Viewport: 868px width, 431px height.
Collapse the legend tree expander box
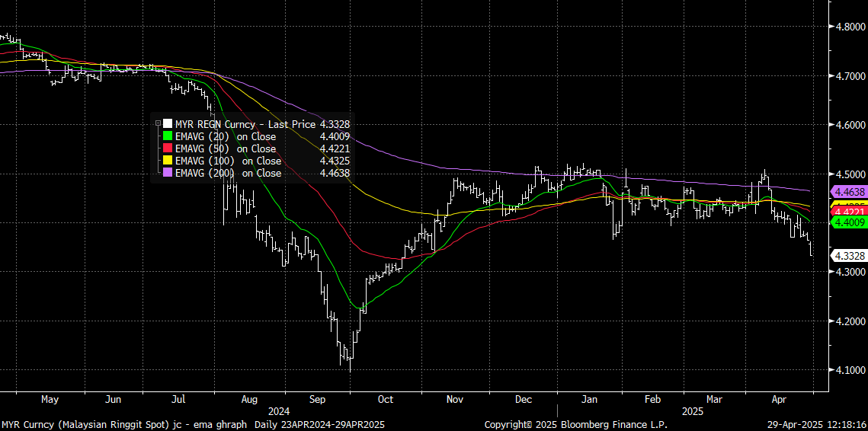click(x=158, y=123)
